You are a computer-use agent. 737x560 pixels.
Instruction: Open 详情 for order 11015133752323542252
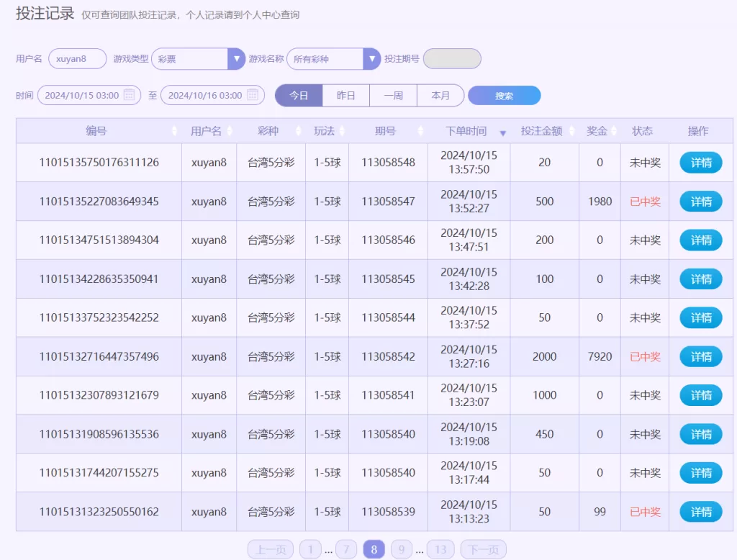click(701, 318)
